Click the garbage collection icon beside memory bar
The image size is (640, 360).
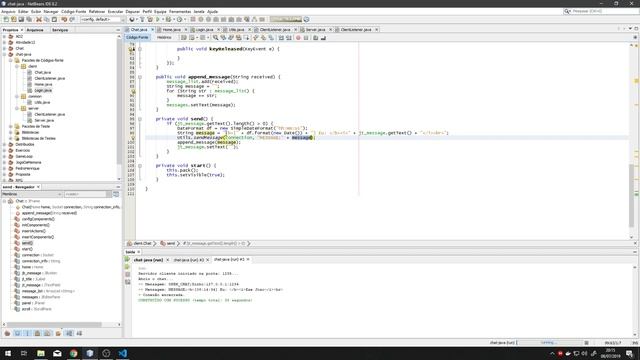pos(307,19)
